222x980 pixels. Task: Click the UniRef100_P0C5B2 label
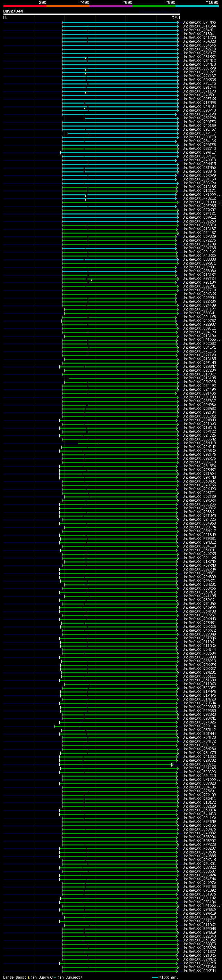click(x=199, y=343)
